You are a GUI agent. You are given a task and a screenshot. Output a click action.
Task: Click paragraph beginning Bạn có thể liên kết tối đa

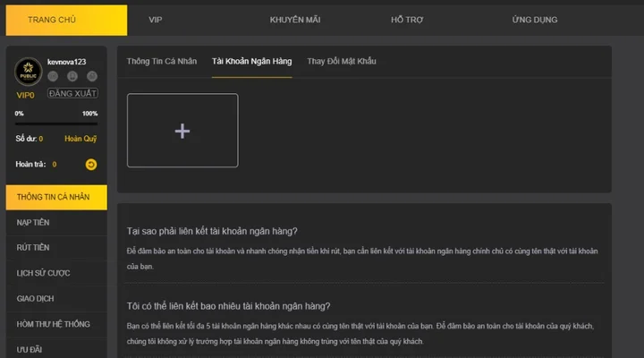click(360, 333)
